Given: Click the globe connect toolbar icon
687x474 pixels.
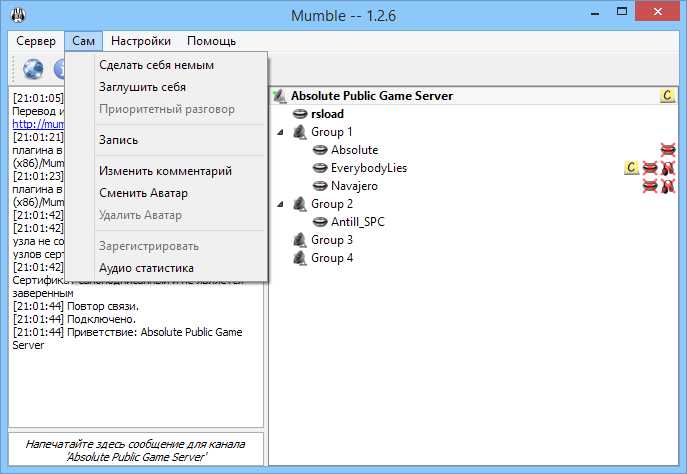Looking at the screenshot, I should tap(33, 69).
